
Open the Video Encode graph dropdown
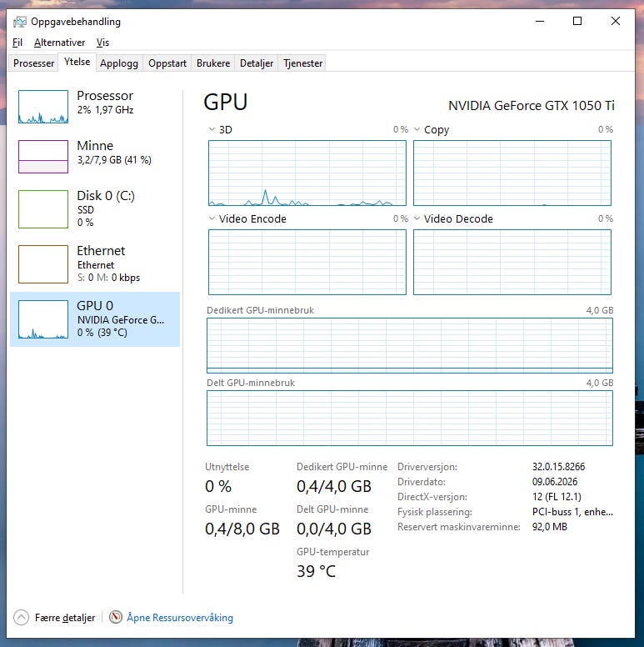point(212,218)
